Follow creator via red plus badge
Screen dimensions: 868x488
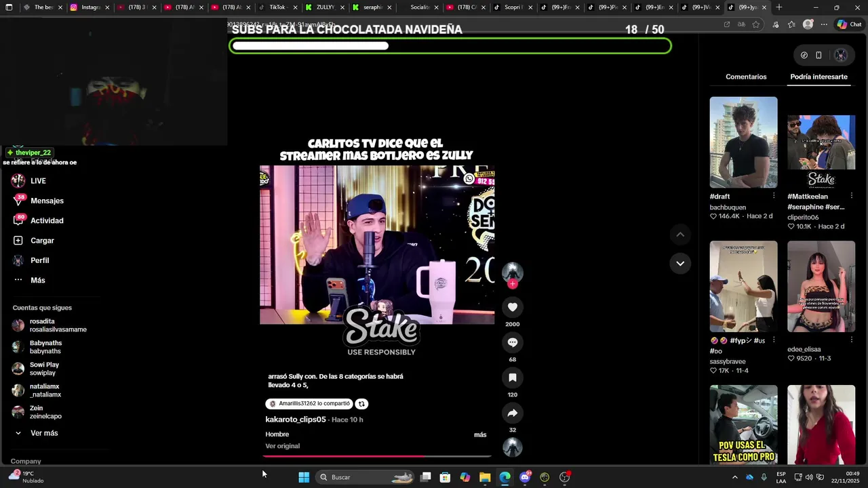click(513, 284)
